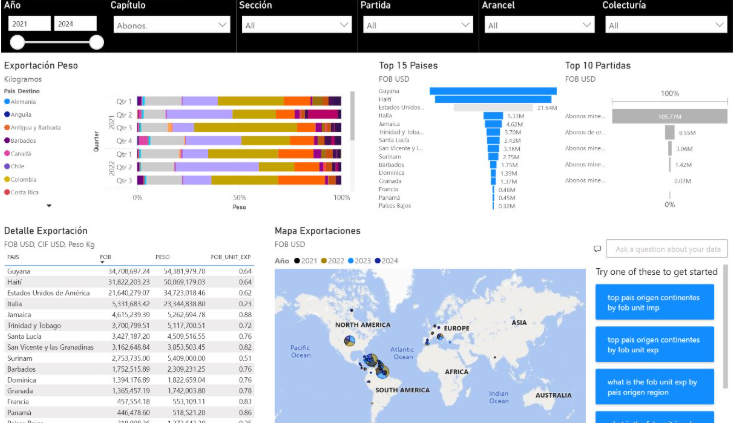Open the Capítulo dropdown showing Abonos
This screenshot has width=733, height=423.
click(x=172, y=25)
